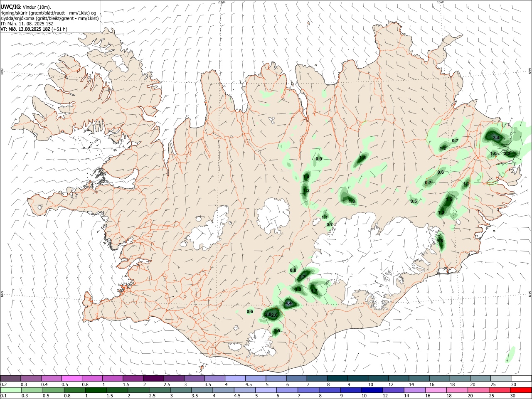Click the 1.0 precipitation value beside 2.2
Viewport: 532px width, 399px height.
tap(493, 154)
